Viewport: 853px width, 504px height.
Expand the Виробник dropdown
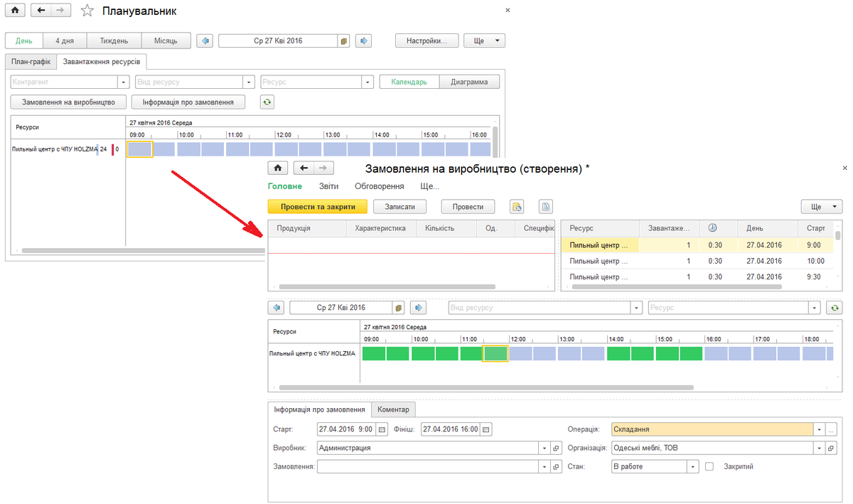(x=545, y=448)
